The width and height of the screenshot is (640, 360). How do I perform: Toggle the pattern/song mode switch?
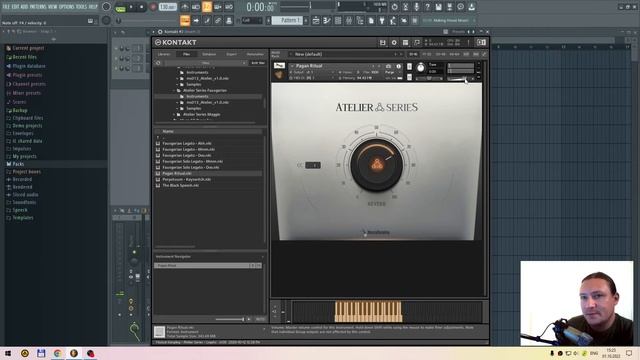[x=120, y=7]
